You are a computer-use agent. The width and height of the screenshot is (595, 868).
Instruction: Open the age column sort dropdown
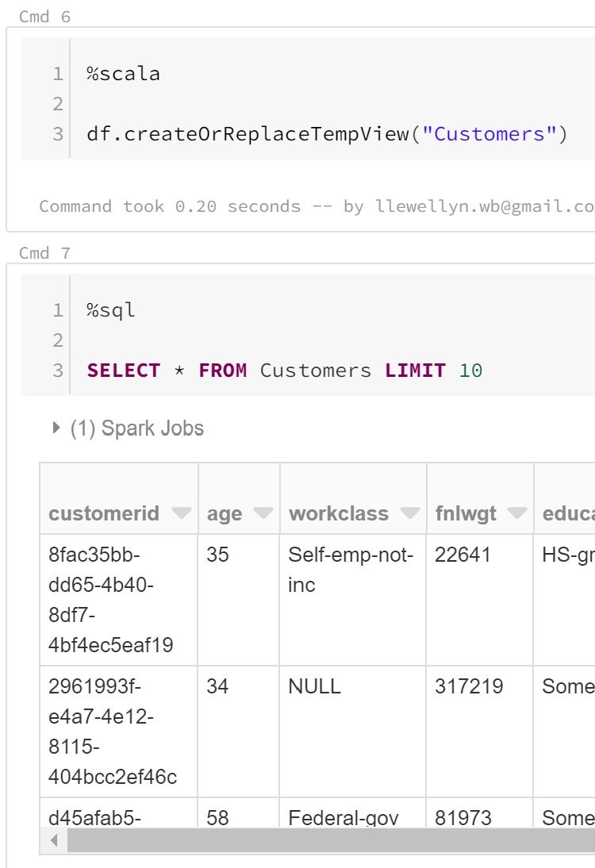click(263, 513)
